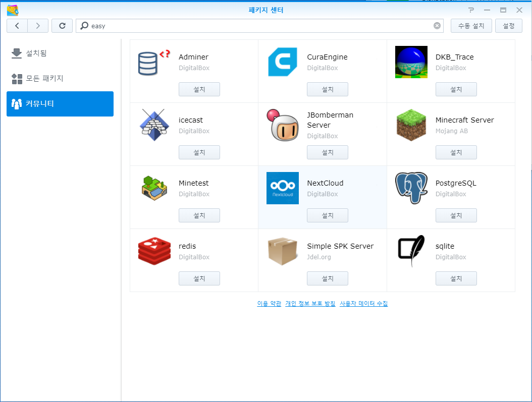Open the DKB_Trace sphere icon
This screenshot has height=402, width=532.
coord(411,62)
